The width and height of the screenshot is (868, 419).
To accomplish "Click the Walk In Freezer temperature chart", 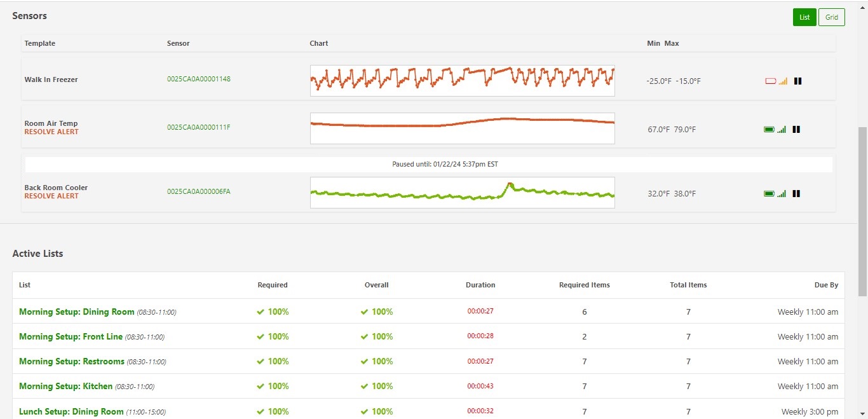I will (x=462, y=80).
